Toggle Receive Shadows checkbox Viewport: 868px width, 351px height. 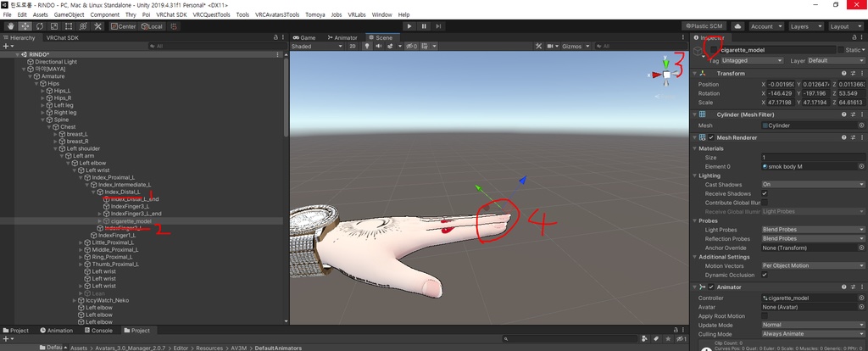point(765,194)
